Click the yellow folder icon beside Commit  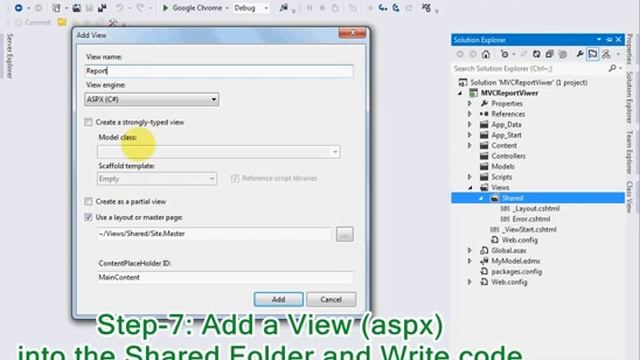[62, 22]
